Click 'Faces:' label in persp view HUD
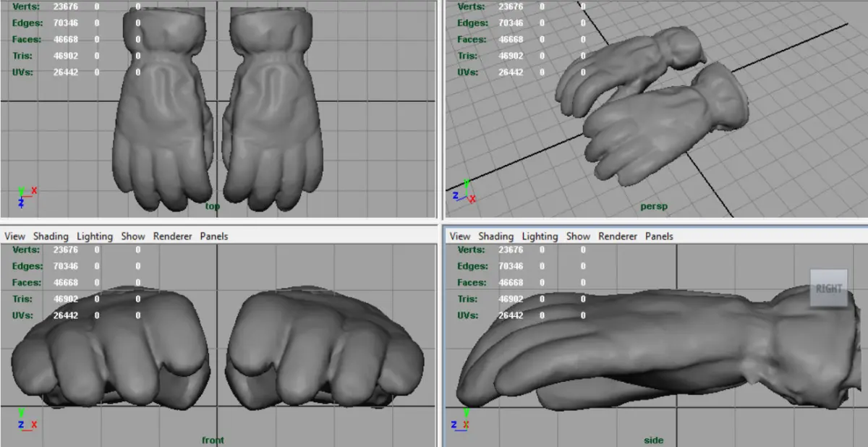Viewport: 868px width, 447px height. (x=472, y=40)
